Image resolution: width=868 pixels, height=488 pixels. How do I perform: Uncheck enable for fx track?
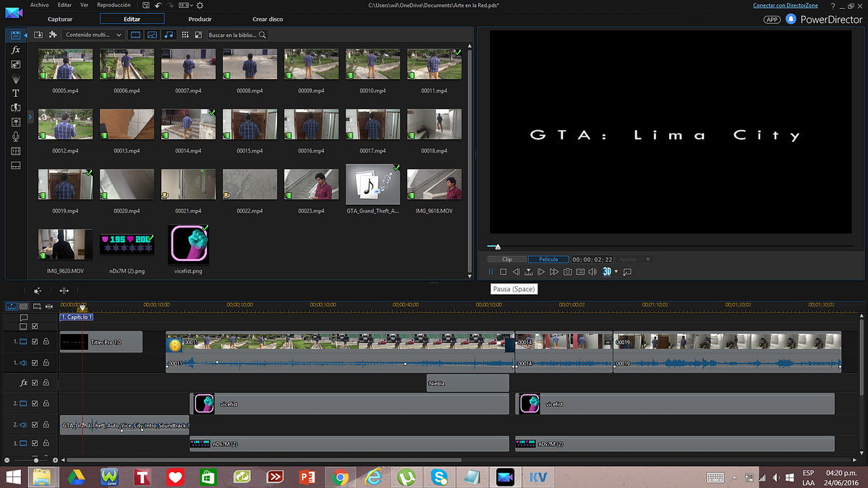click(35, 382)
